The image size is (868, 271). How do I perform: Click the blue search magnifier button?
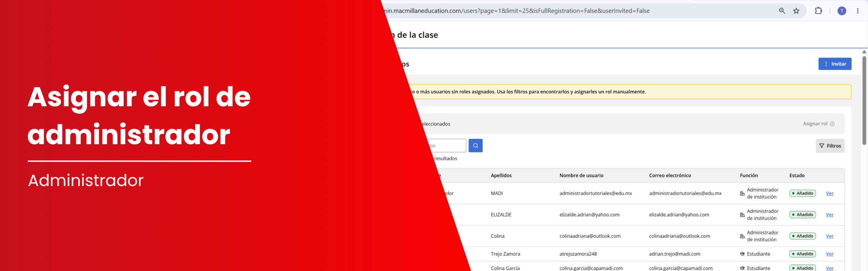coord(475,146)
